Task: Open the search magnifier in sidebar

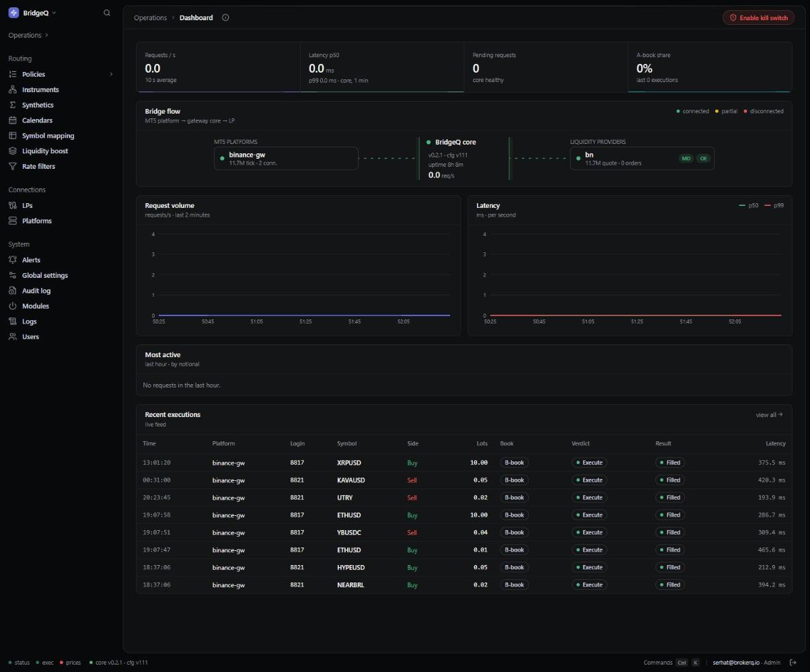Action: pos(107,13)
